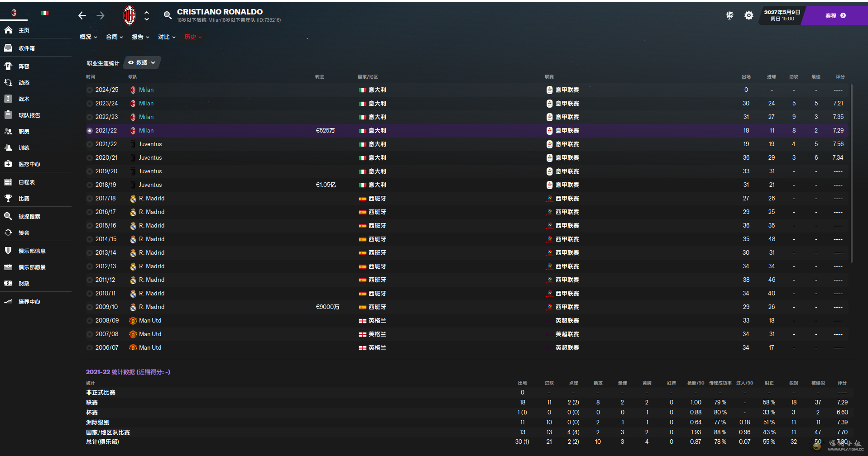Click the forward arrow in the header

click(101, 15)
